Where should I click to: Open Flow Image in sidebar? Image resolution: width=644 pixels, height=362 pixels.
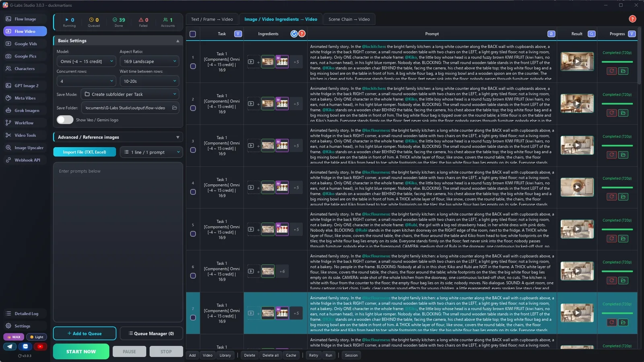coord(25,19)
